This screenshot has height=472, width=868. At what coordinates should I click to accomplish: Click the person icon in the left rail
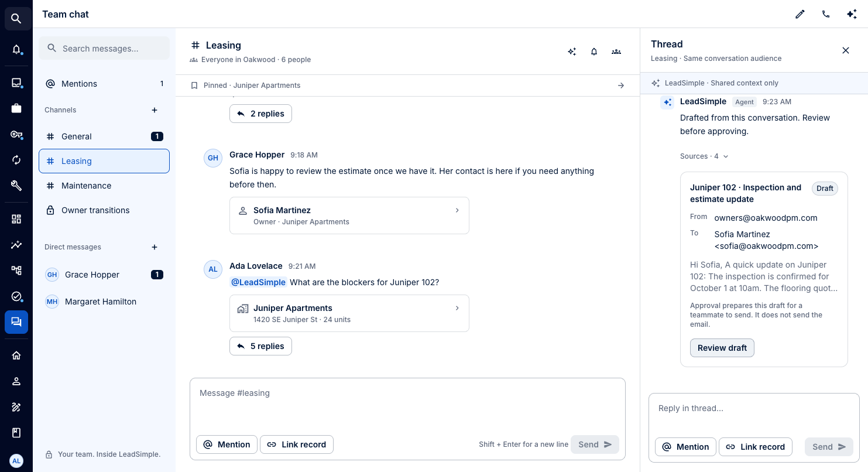pyautogui.click(x=16, y=381)
